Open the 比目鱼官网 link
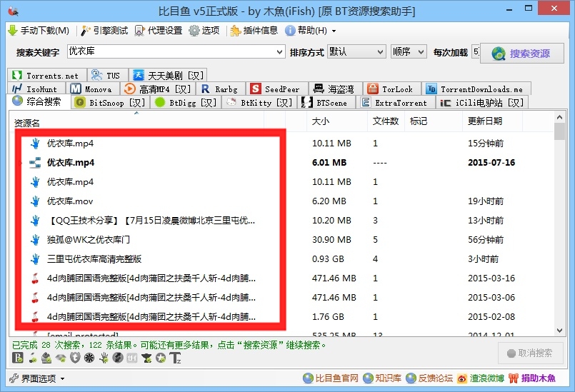Image resolution: width=575 pixels, height=392 pixels. tap(331, 378)
